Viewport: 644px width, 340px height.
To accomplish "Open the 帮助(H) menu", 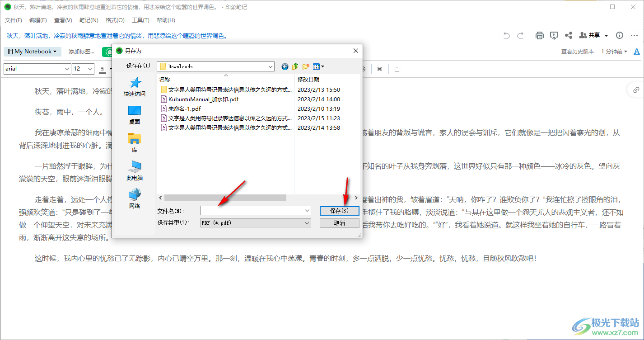I will [166, 20].
